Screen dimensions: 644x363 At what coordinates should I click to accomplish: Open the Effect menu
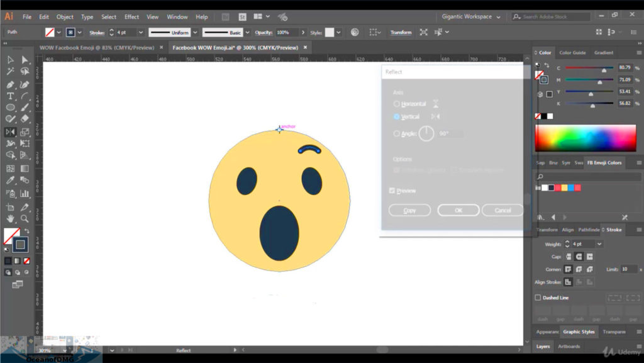pos(131,17)
